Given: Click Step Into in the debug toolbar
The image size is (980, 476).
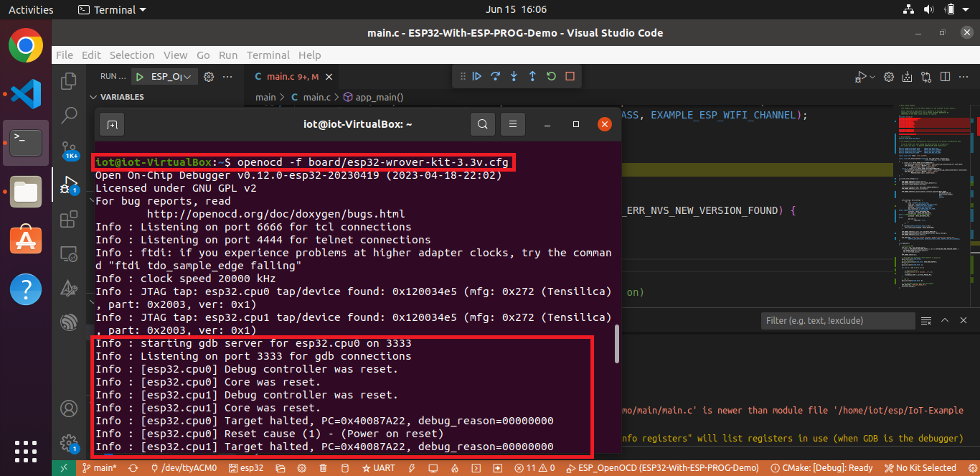Looking at the screenshot, I should coord(514,76).
